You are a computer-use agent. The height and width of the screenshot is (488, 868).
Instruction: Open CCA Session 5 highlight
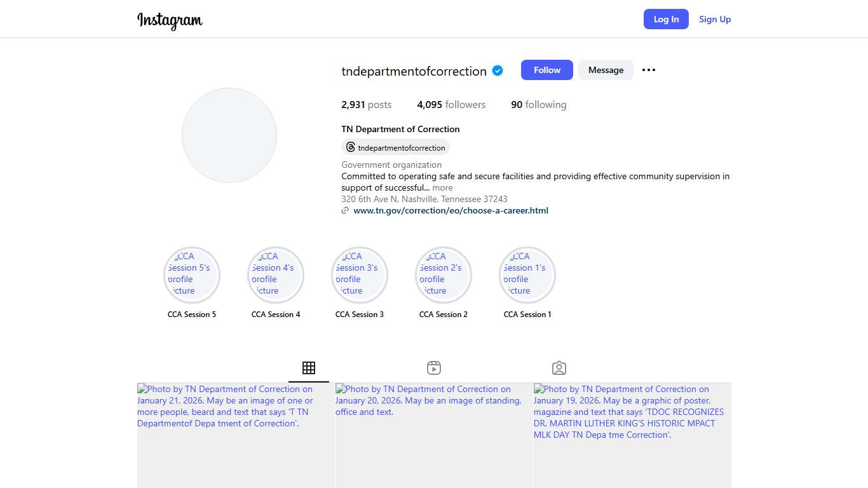click(192, 275)
